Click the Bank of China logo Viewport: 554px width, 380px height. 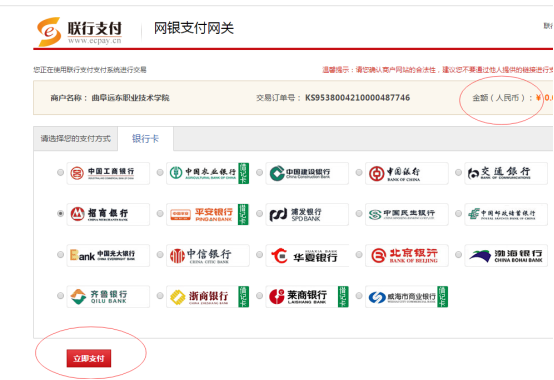click(x=407, y=173)
